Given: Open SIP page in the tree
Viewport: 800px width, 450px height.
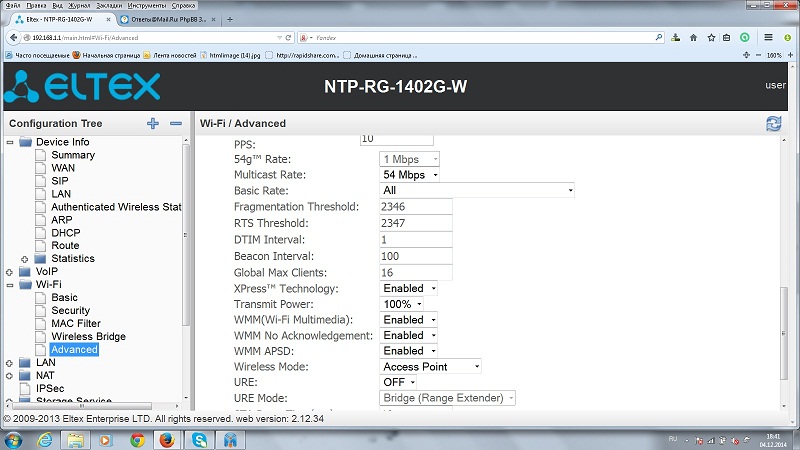Looking at the screenshot, I should point(60,181).
